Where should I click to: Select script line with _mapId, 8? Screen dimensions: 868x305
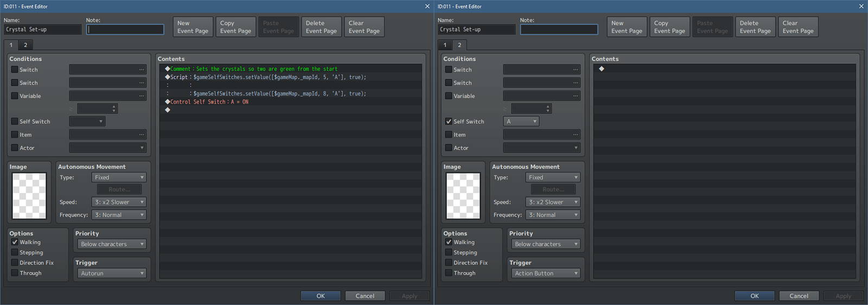291,93
